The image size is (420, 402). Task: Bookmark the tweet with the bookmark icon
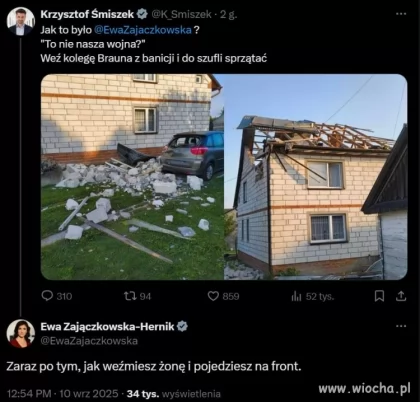coord(379,296)
